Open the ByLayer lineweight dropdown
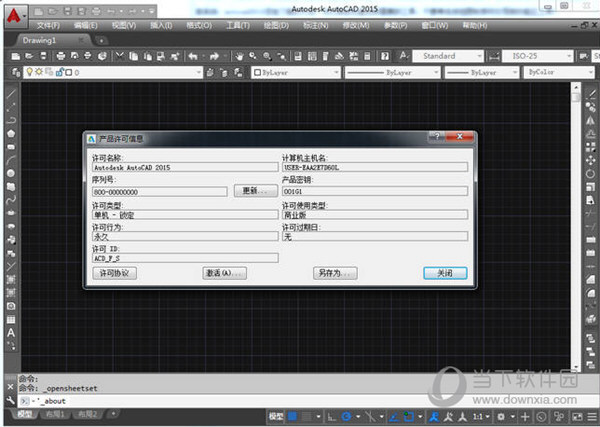The height and width of the screenshot is (427, 600). coord(514,72)
